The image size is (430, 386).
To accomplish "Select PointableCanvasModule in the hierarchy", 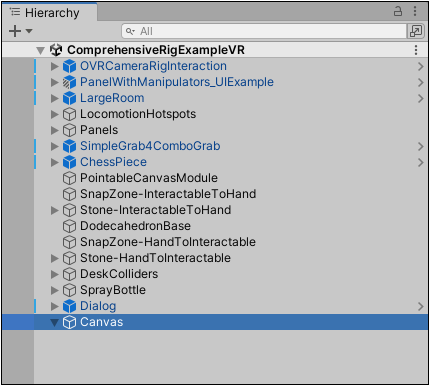I will pyautogui.click(x=149, y=178).
